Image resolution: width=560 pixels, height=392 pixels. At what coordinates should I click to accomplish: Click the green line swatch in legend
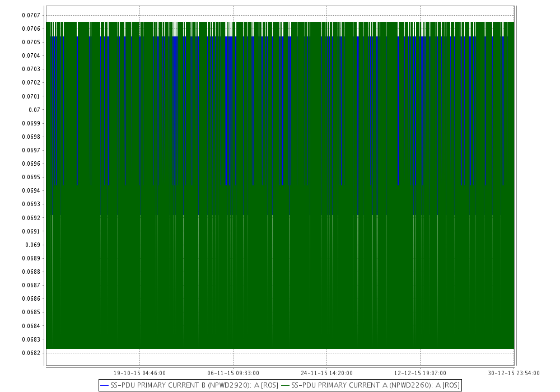(x=286, y=386)
